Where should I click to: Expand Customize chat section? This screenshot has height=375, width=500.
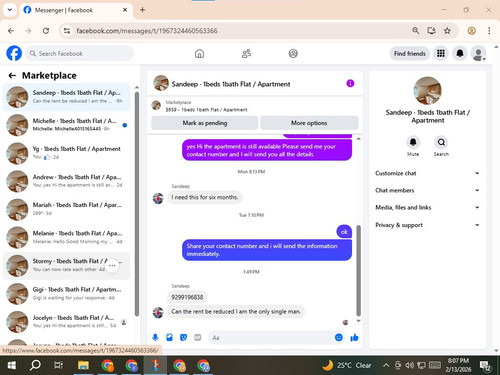click(428, 173)
